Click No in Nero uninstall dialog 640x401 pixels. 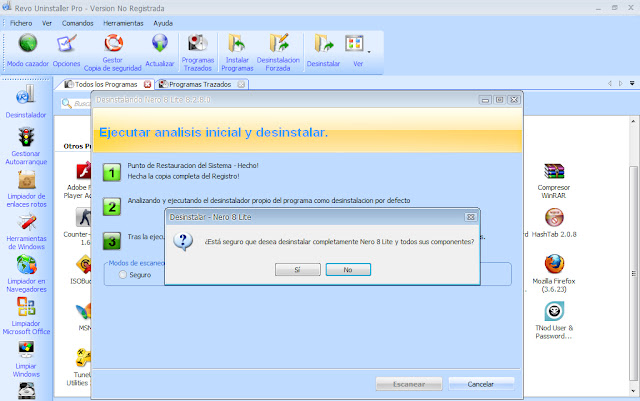pyautogui.click(x=348, y=270)
